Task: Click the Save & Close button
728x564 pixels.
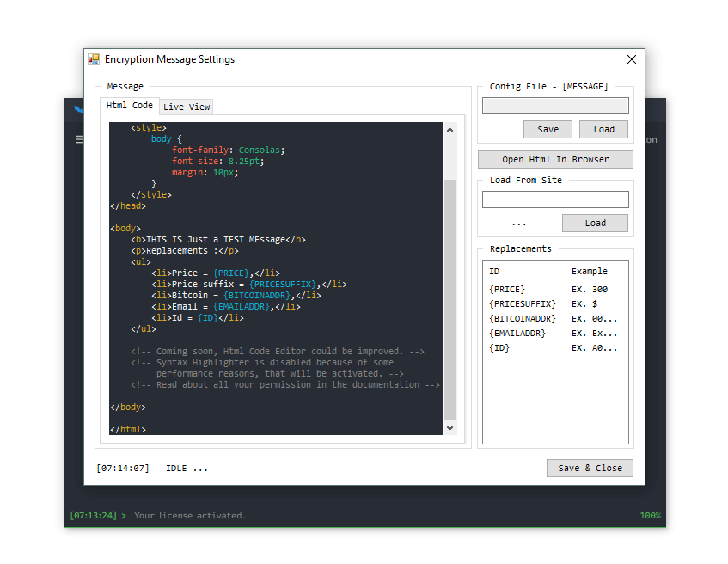Action: (x=590, y=468)
